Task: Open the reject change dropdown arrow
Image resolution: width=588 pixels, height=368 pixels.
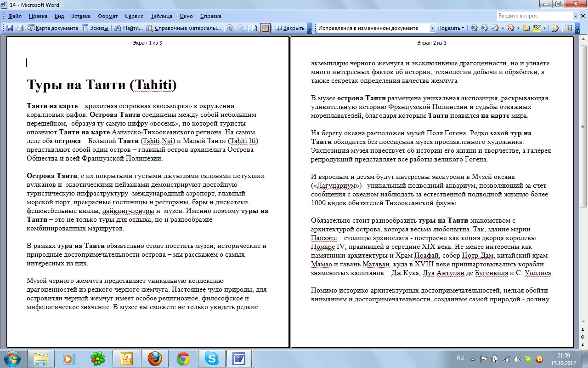Action: [x=518, y=28]
